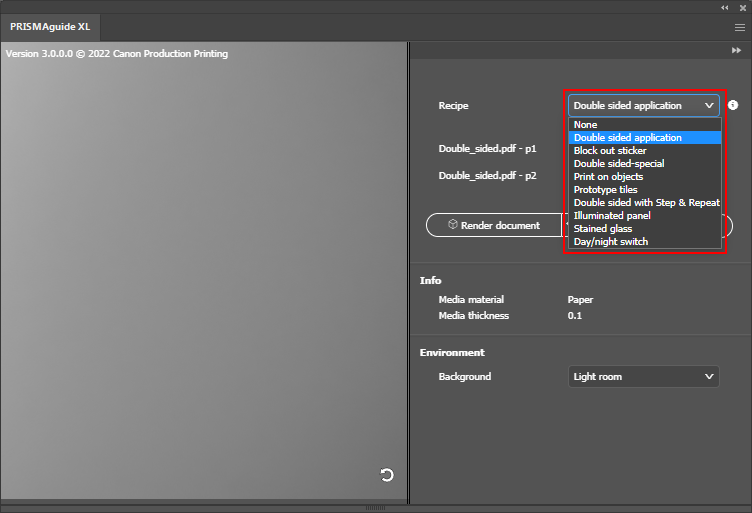Click the Recipe info icon
The image size is (752, 513).
[x=733, y=105]
